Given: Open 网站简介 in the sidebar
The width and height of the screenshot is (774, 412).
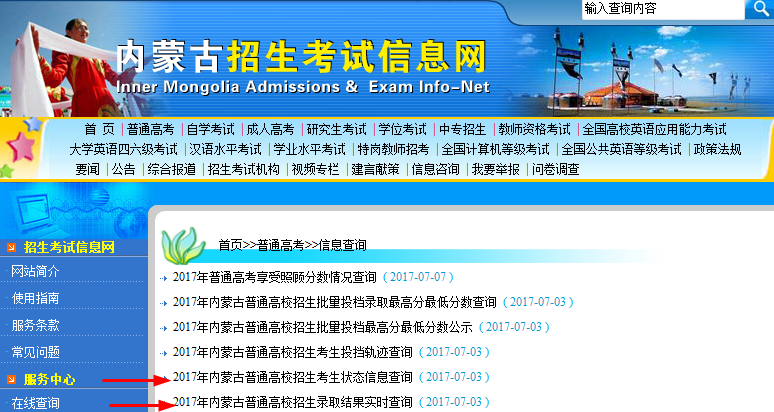Looking at the screenshot, I should coord(35,271).
